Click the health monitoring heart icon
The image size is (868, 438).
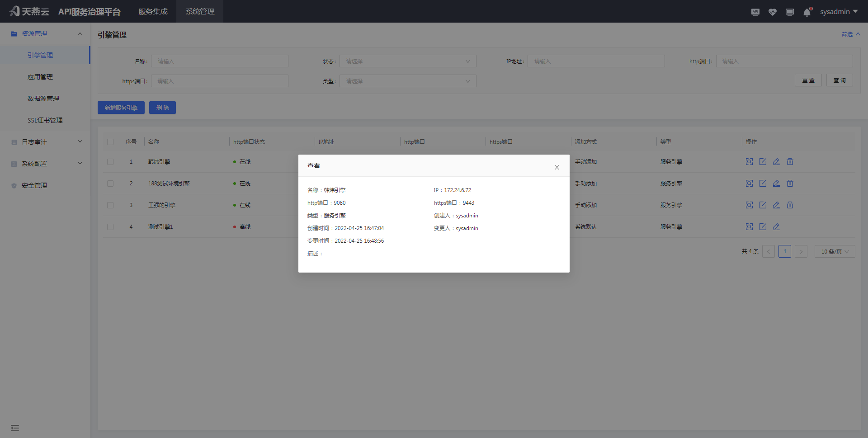pyautogui.click(x=772, y=12)
